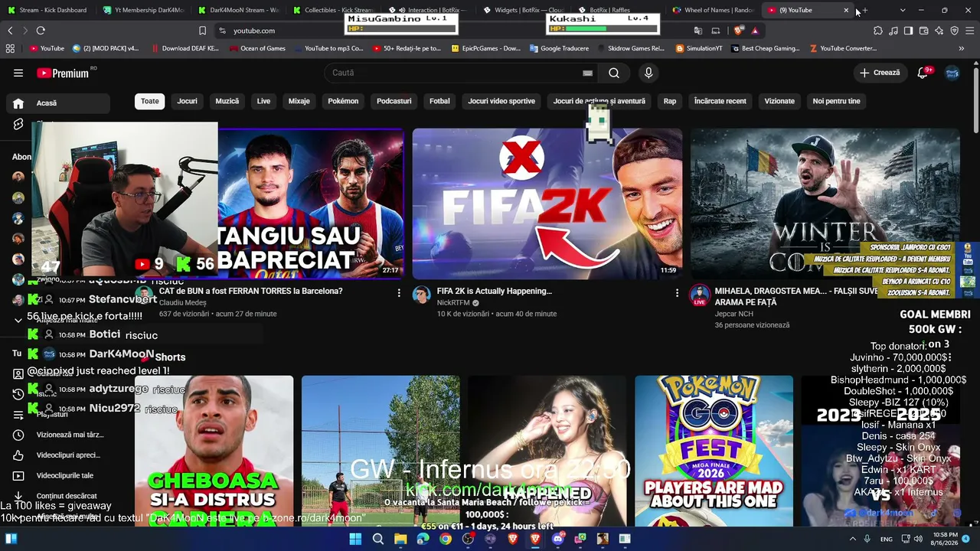Image resolution: width=980 pixels, height=551 pixels.
Task: Filter the feed by Jocuri video sportive
Action: click(501, 101)
